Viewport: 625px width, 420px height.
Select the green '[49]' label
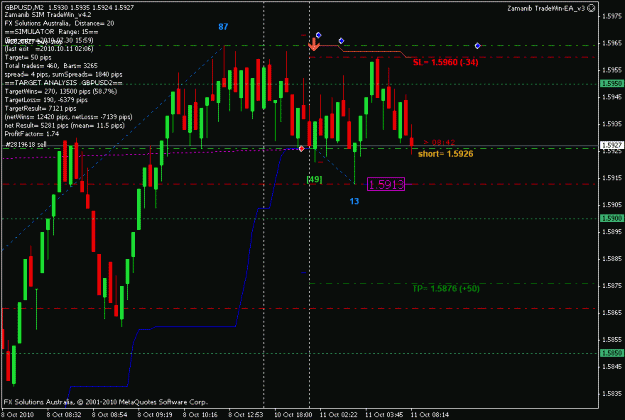coord(314,179)
